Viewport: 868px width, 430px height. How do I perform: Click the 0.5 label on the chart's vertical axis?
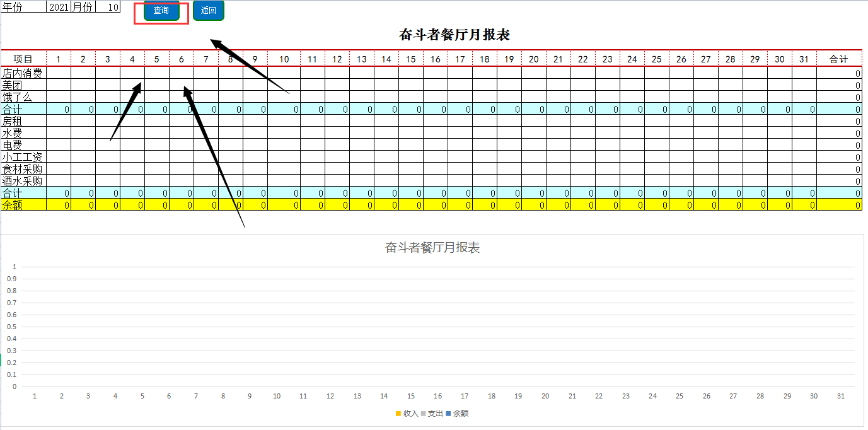coord(12,327)
